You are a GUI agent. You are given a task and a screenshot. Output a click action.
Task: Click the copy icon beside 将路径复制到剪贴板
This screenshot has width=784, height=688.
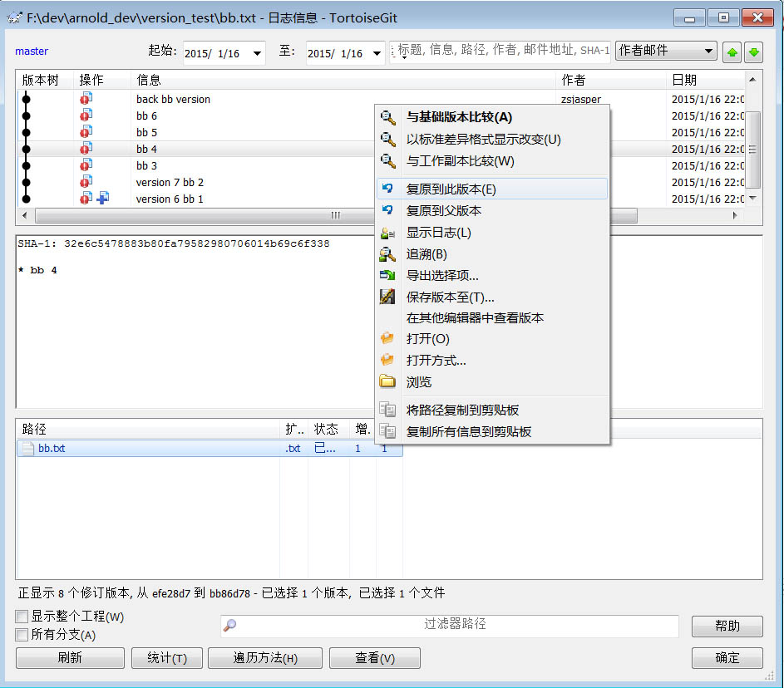click(387, 410)
